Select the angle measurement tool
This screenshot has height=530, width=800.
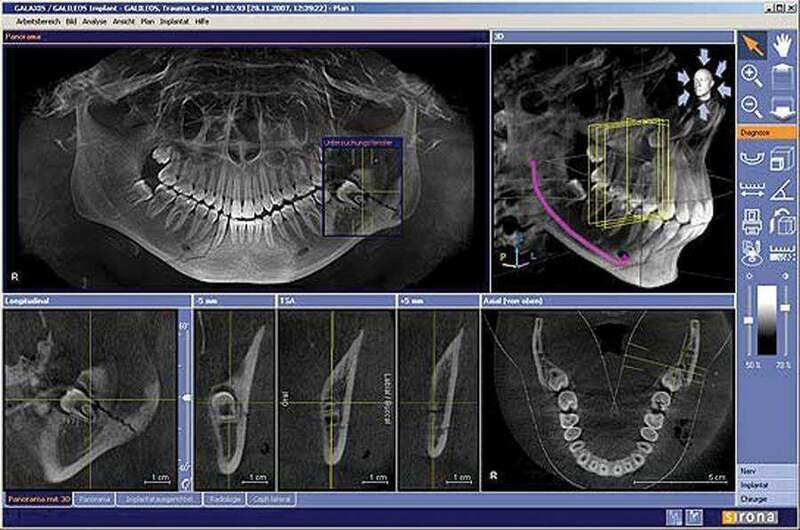pos(782,190)
